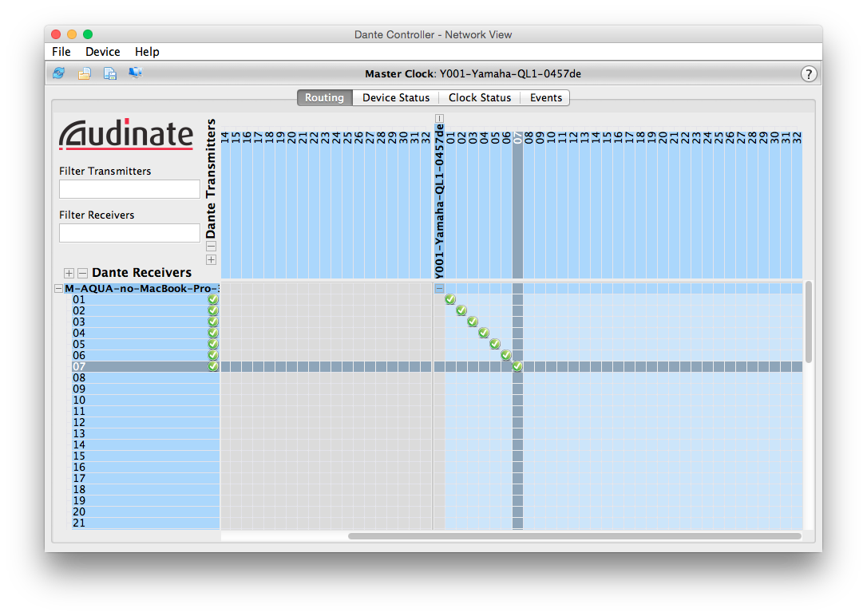Collapse Y001-Yamaha-QL1 transmitter channels via top box

(x=439, y=118)
